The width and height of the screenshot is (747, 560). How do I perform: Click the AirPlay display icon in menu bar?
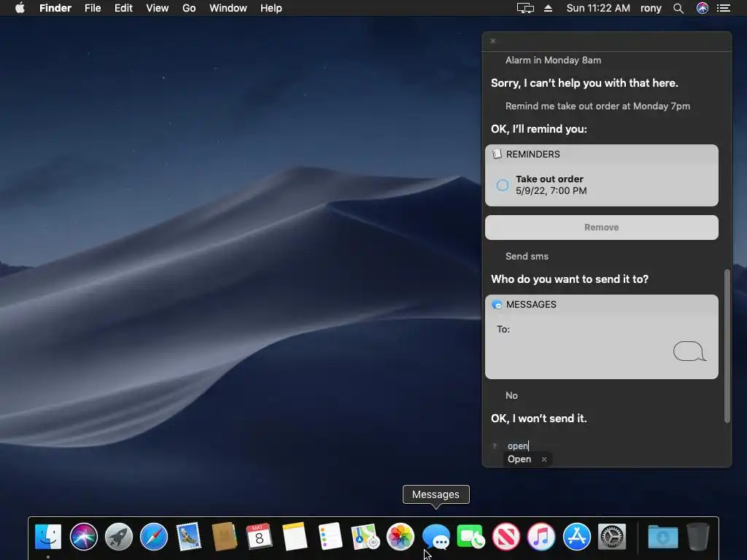click(x=525, y=8)
